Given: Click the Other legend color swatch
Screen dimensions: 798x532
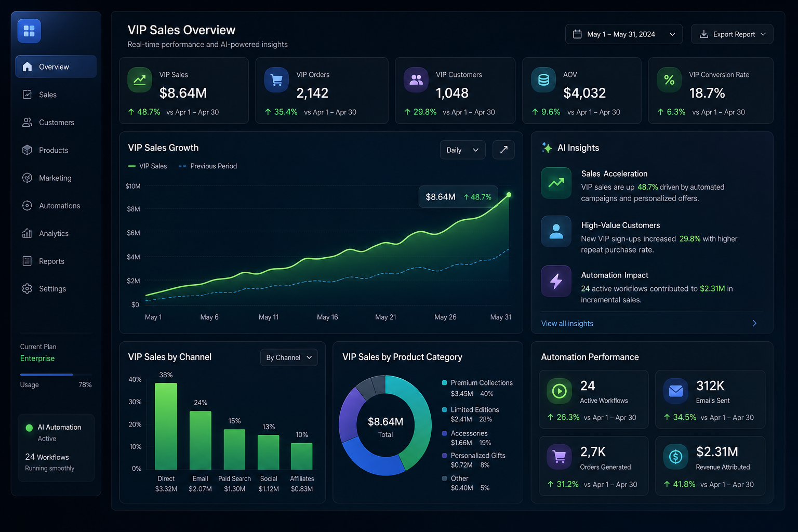Looking at the screenshot, I should pos(444,478).
